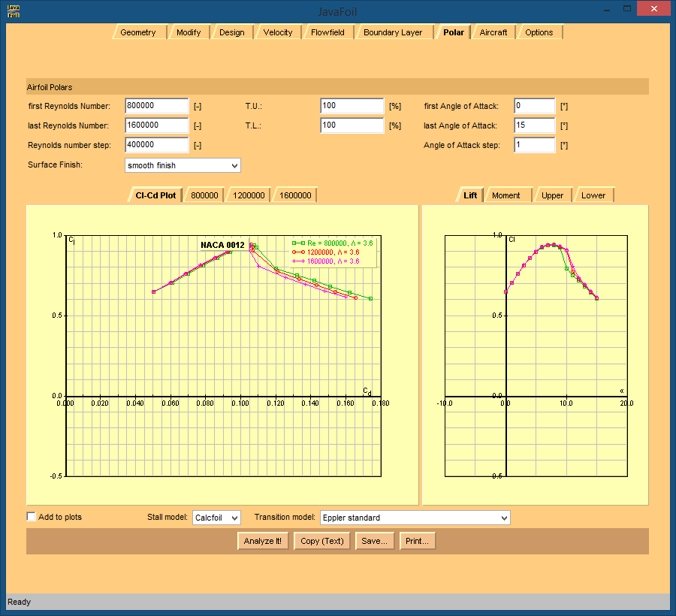Click the magenta 1600000 legend entry

(x=326, y=261)
